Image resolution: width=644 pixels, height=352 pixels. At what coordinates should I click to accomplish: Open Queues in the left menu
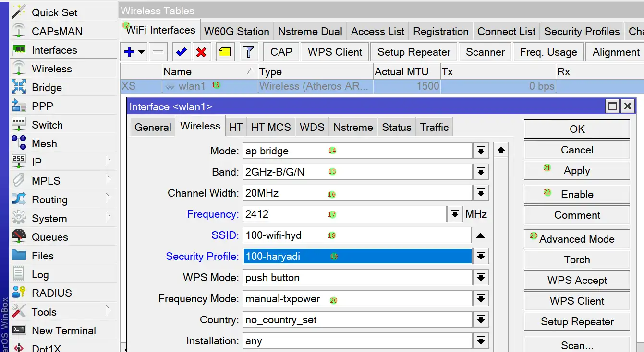pos(49,237)
